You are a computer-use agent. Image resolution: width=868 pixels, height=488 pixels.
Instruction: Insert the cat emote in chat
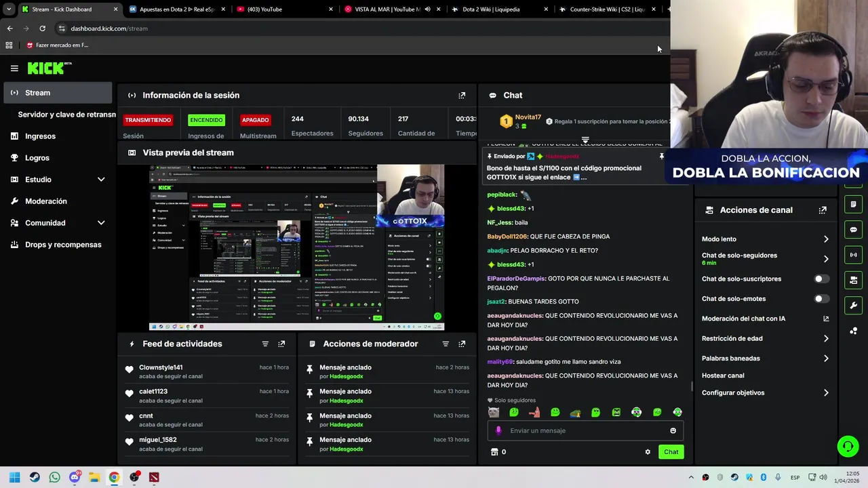(x=494, y=412)
